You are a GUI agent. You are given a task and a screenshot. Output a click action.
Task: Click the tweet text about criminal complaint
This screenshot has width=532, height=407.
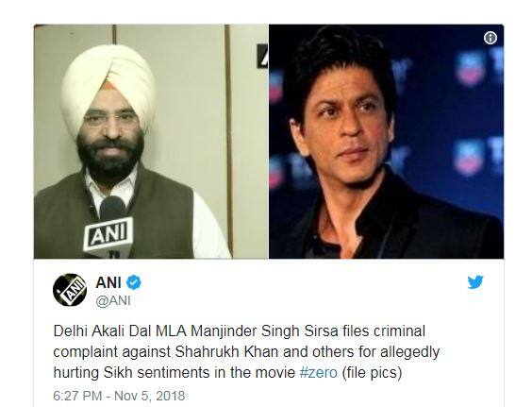click(246, 351)
